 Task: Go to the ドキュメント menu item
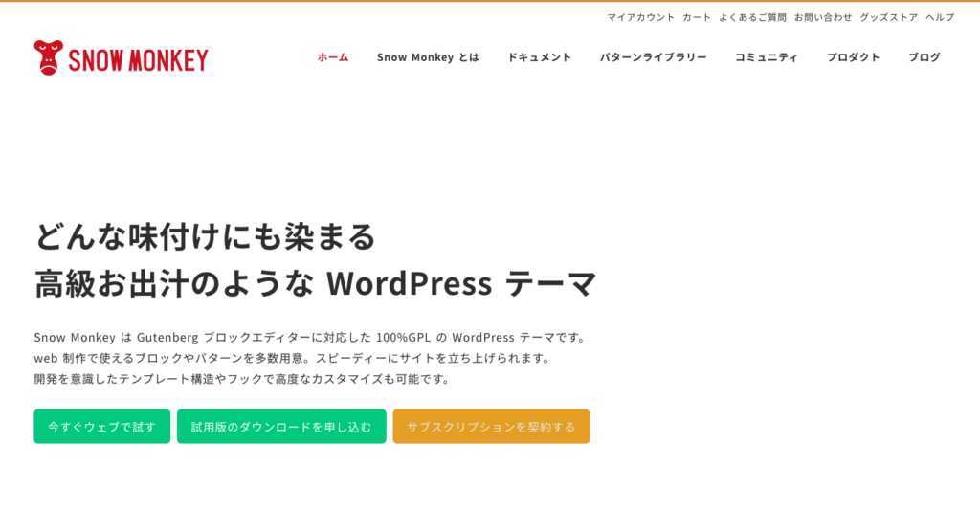(x=540, y=57)
